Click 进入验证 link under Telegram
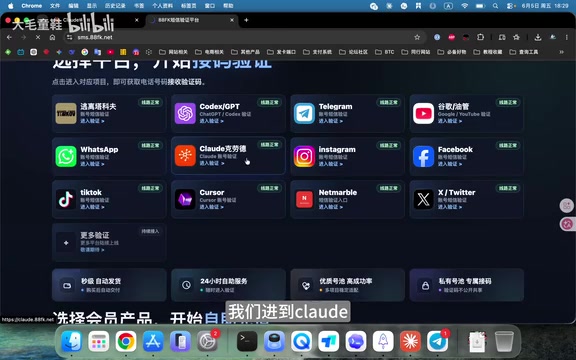This screenshot has width=576, height=360. coord(331,121)
